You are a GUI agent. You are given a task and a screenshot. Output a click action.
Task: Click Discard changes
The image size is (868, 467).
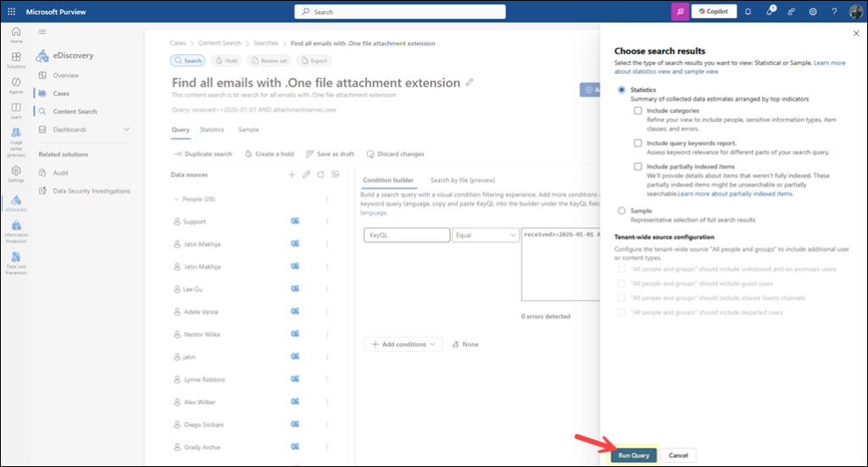tap(395, 153)
